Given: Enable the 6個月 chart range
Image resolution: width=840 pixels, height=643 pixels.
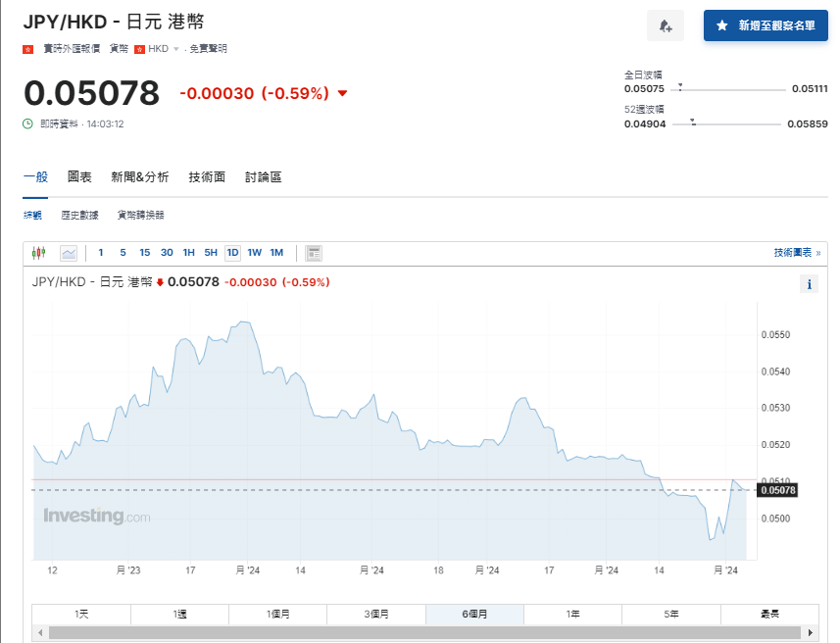Looking at the screenshot, I should tap(474, 614).
